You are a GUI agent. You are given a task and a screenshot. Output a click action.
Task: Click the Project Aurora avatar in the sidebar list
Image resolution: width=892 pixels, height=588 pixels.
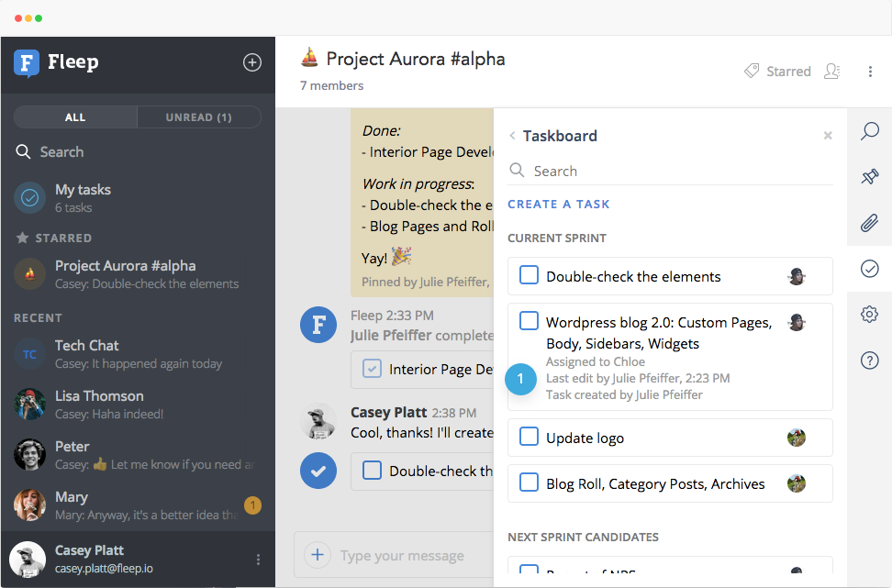pyautogui.click(x=29, y=274)
